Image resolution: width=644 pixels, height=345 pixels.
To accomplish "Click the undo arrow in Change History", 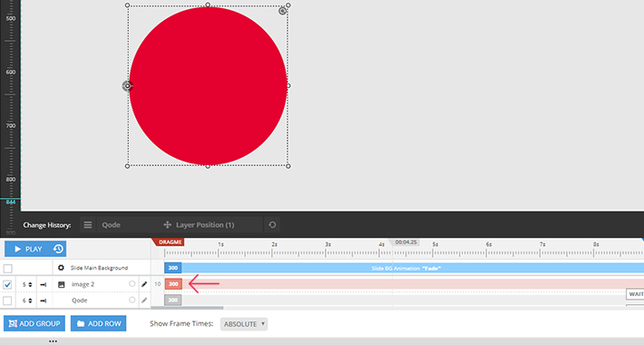I will click(x=272, y=225).
